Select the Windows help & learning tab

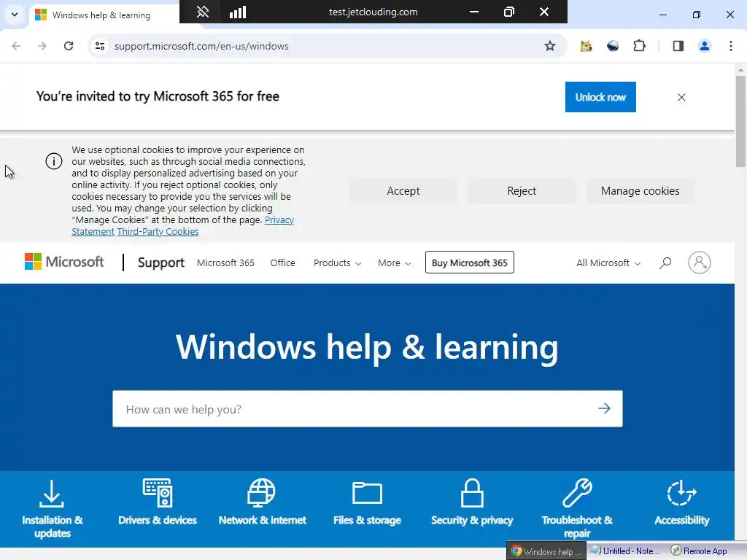102,15
